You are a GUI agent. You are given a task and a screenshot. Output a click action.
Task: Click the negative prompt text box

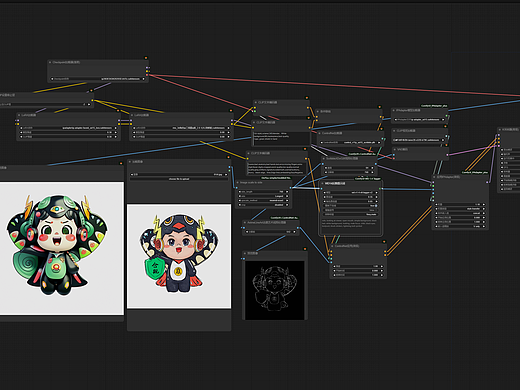pos(276,168)
